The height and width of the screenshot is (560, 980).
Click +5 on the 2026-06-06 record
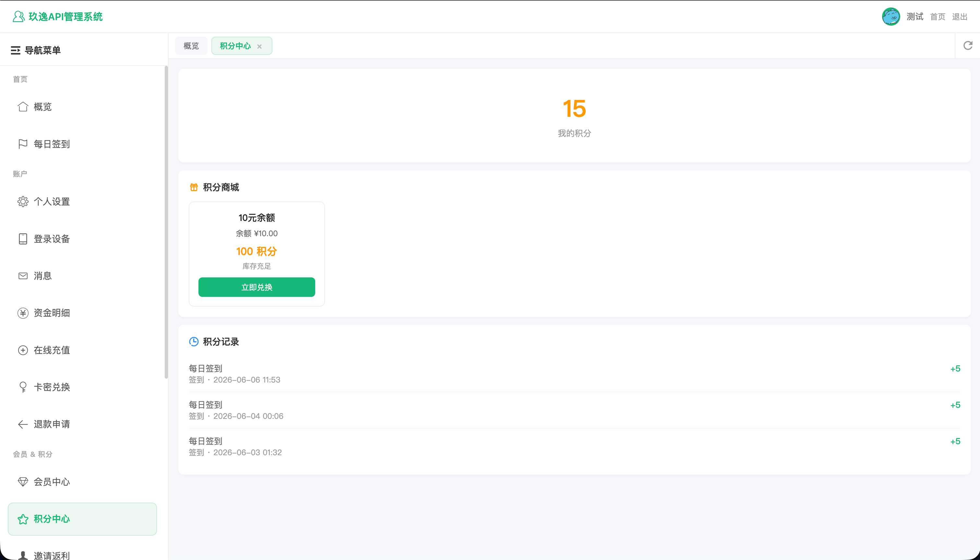(955, 369)
